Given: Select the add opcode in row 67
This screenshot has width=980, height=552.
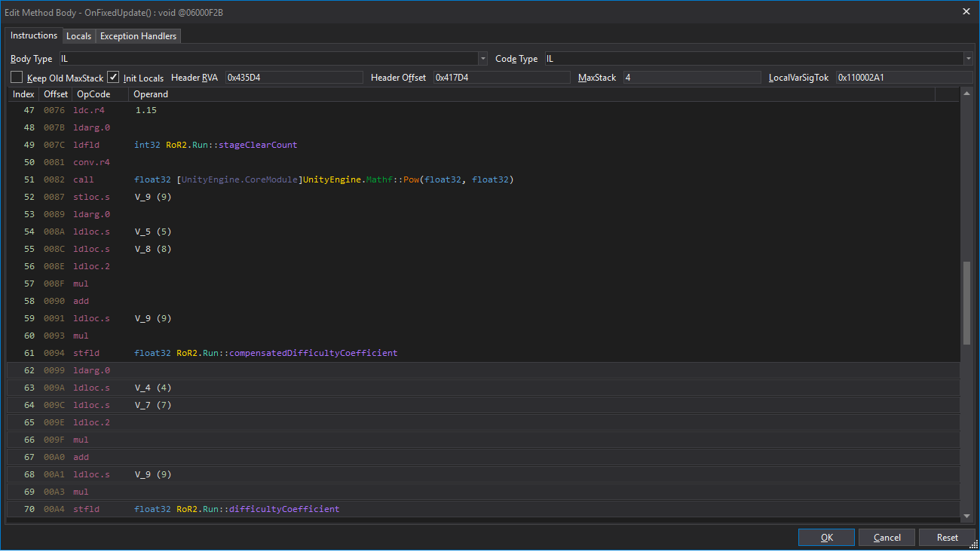Looking at the screenshot, I should (81, 457).
